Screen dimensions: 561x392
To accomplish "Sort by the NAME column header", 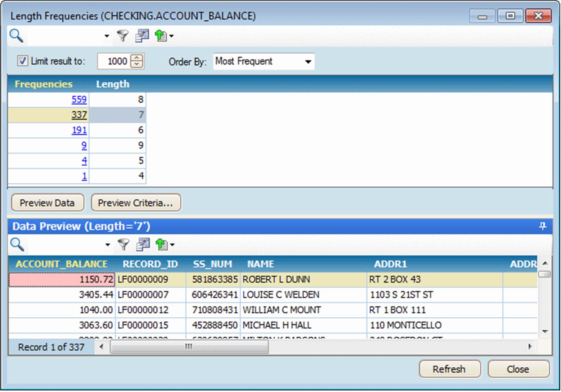I will pyautogui.click(x=303, y=264).
